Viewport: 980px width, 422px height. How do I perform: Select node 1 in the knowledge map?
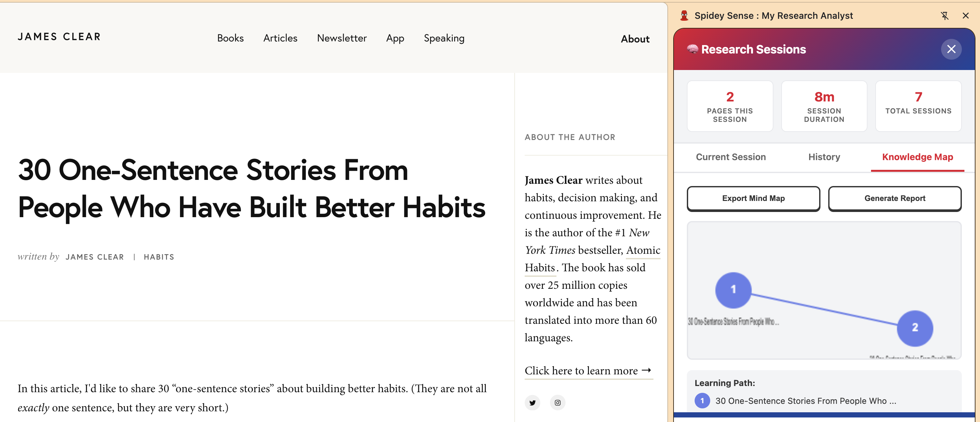(733, 290)
